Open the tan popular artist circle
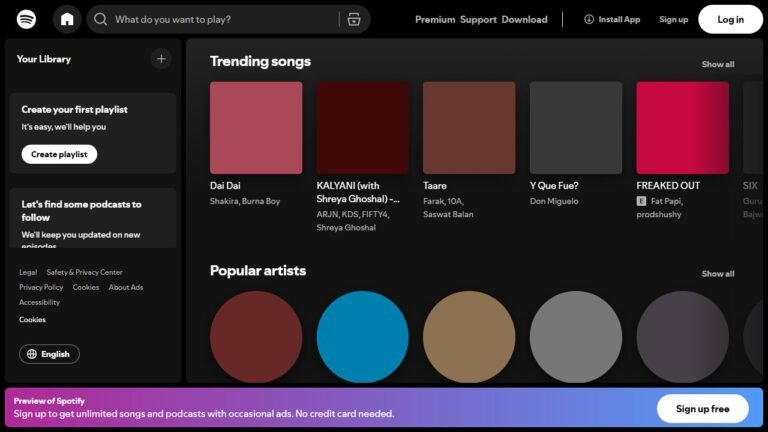 (x=469, y=337)
